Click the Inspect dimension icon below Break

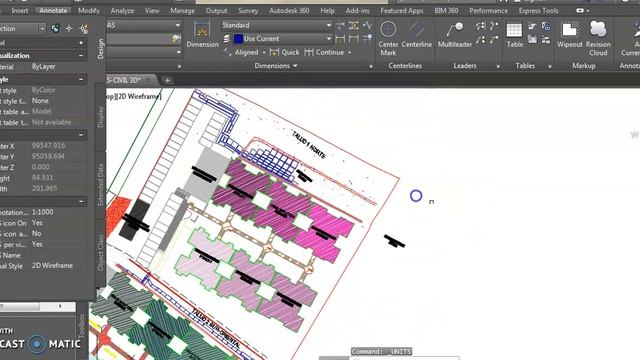coord(340,39)
